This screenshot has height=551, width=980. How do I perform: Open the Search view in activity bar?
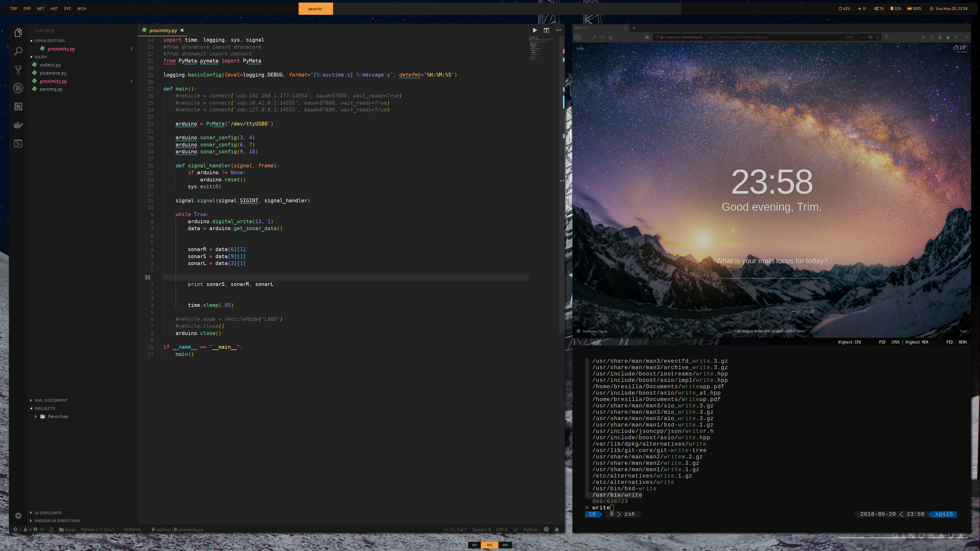18,51
